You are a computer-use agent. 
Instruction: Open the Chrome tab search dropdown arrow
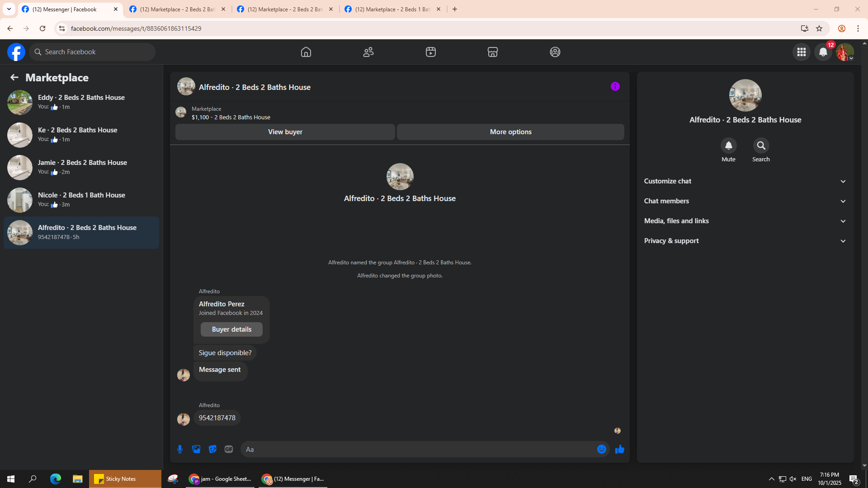point(9,9)
